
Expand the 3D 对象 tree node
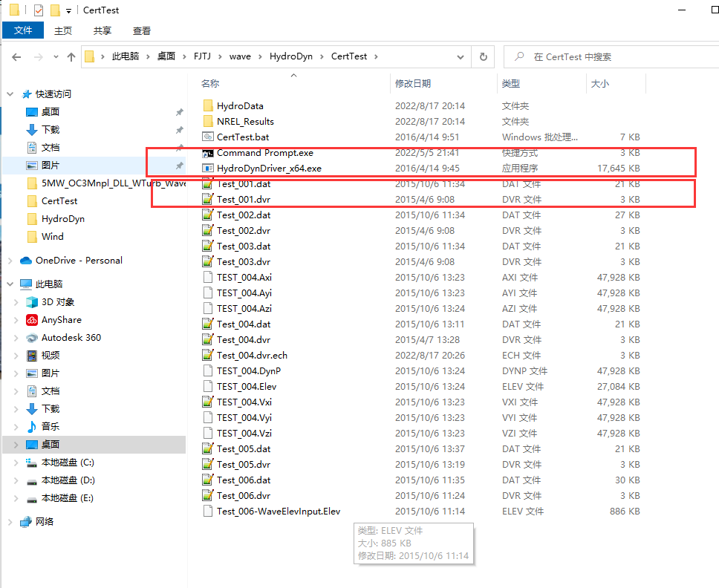click(16, 302)
